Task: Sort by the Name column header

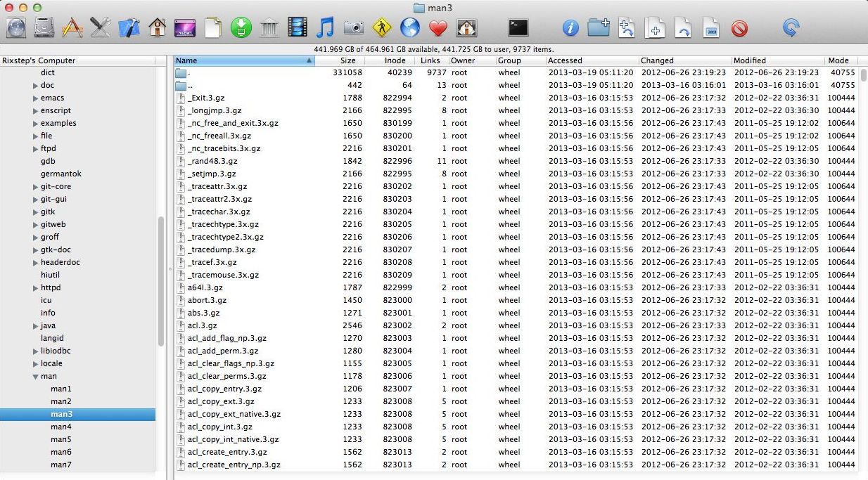Action: pyautogui.click(x=243, y=60)
